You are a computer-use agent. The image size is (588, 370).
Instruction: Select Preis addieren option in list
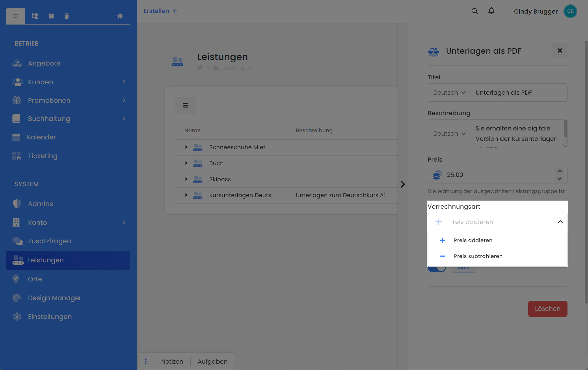coord(473,240)
